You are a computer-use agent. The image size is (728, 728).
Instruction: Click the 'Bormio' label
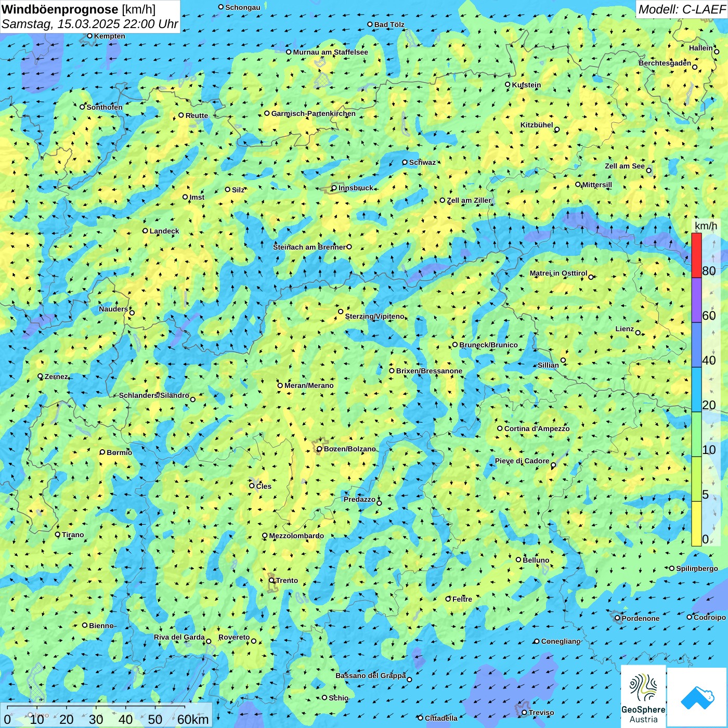[x=119, y=452]
